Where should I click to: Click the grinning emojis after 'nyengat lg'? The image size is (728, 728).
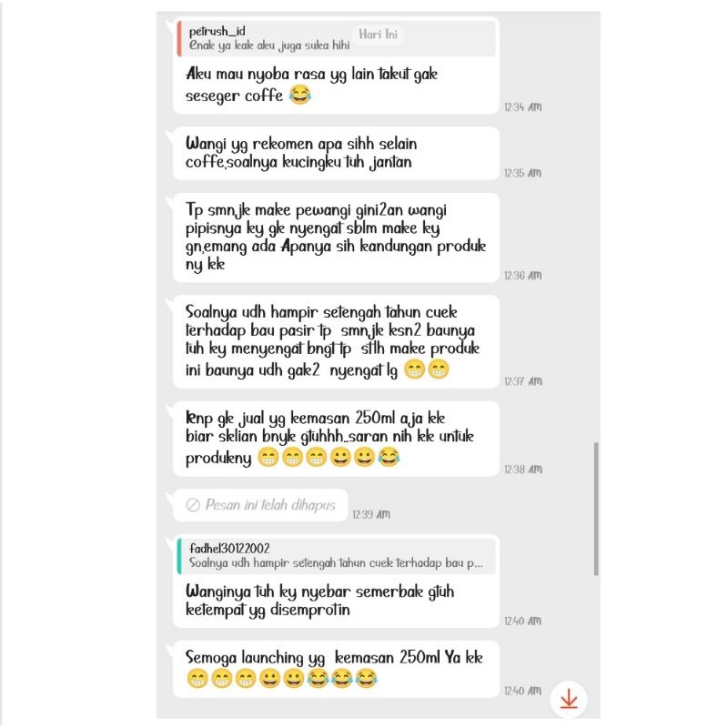(x=426, y=369)
